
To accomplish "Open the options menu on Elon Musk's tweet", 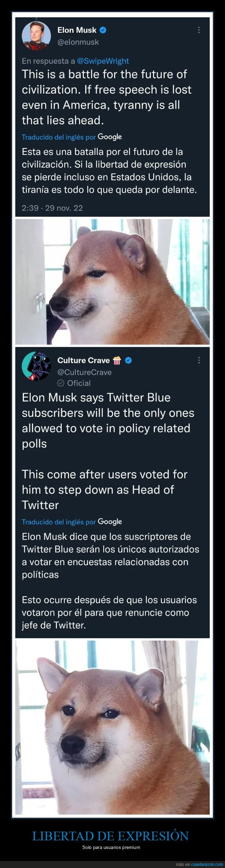I will tap(199, 30).
